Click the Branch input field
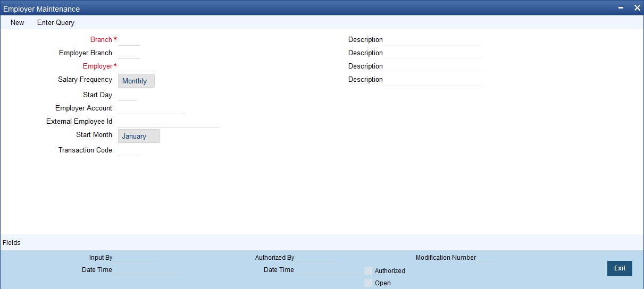The image size is (644, 289). tap(129, 40)
